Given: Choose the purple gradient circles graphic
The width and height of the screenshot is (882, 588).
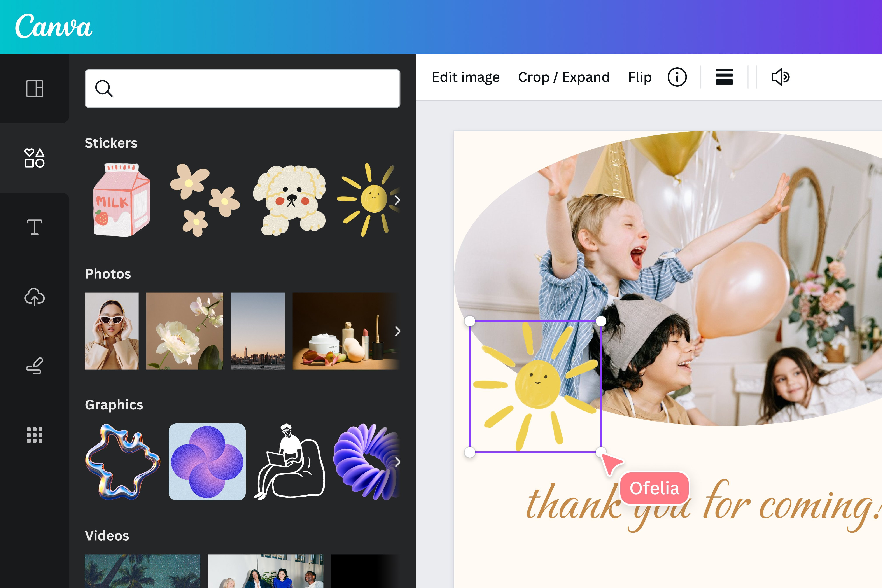Looking at the screenshot, I should pyautogui.click(x=207, y=462).
